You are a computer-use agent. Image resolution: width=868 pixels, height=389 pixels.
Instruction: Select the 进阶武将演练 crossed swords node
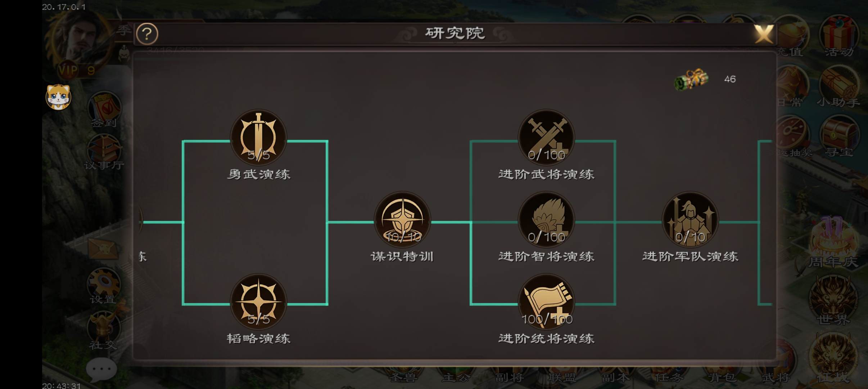point(546,138)
